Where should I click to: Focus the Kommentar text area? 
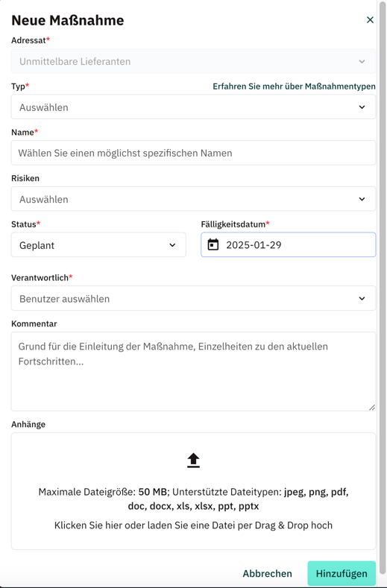(x=193, y=371)
